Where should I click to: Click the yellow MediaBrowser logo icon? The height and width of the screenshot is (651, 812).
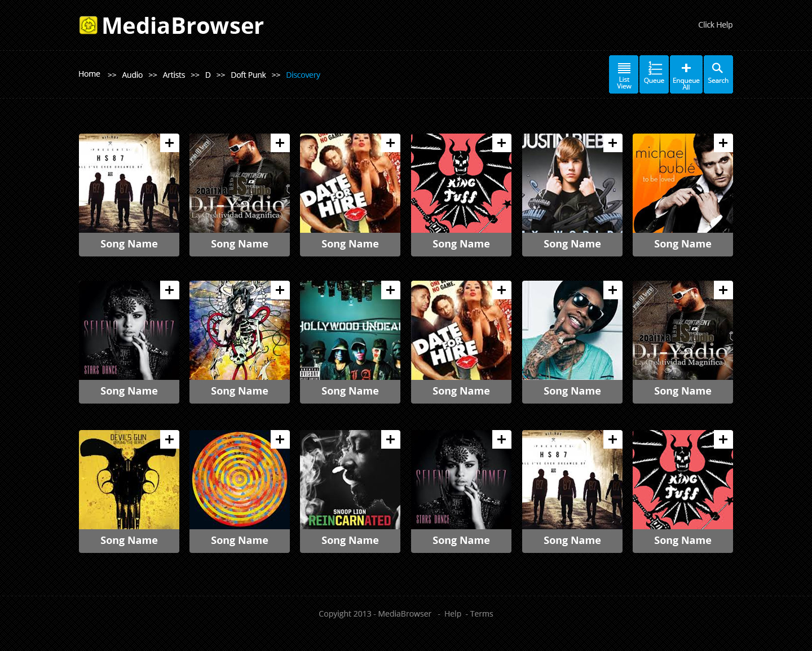pyautogui.click(x=89, y=25)
